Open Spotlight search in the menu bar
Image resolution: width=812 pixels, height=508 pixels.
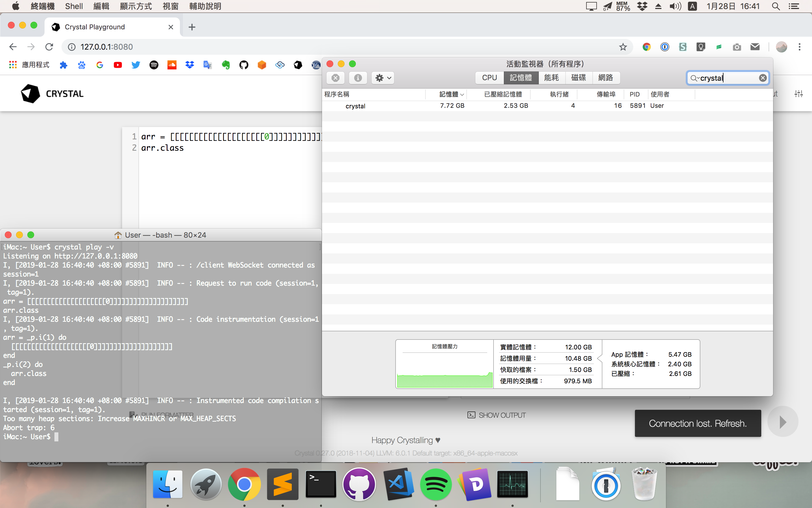pyautogui.click(x=776, y=6)
